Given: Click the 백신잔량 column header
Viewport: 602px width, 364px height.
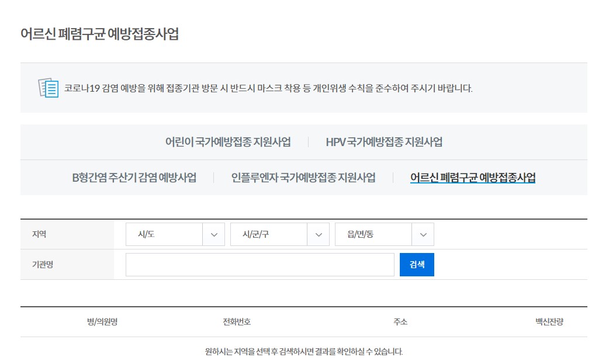Looking at the screenshot, I should tap(549, 322).
